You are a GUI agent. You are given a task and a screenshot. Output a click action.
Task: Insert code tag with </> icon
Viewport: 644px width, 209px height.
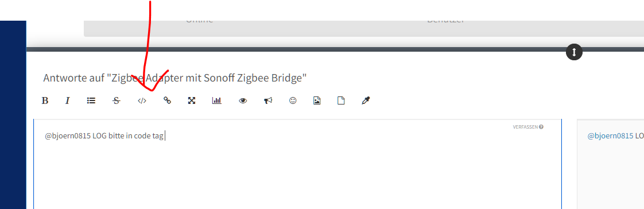142,100
